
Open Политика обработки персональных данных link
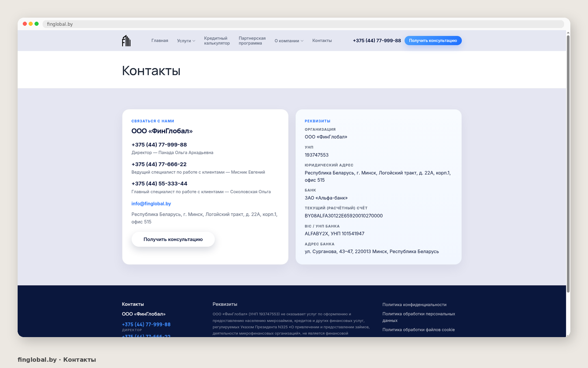[419, 317]
